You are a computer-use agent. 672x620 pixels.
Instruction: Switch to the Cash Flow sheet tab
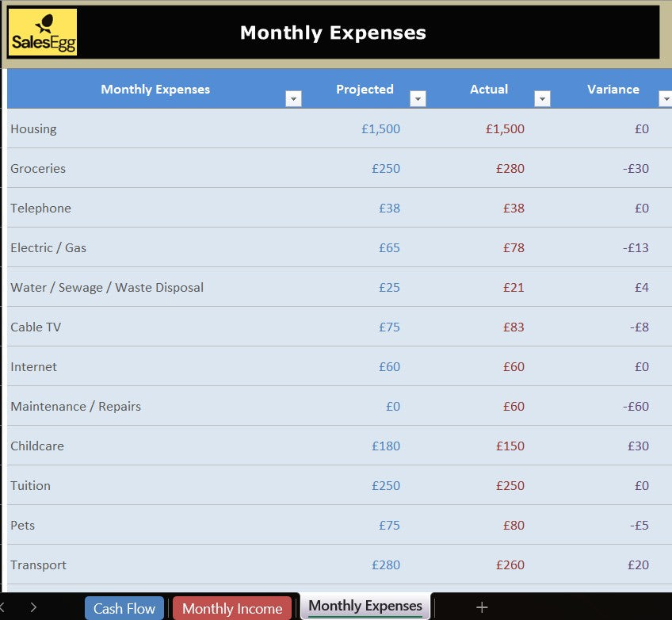click(x=124, y=608)
